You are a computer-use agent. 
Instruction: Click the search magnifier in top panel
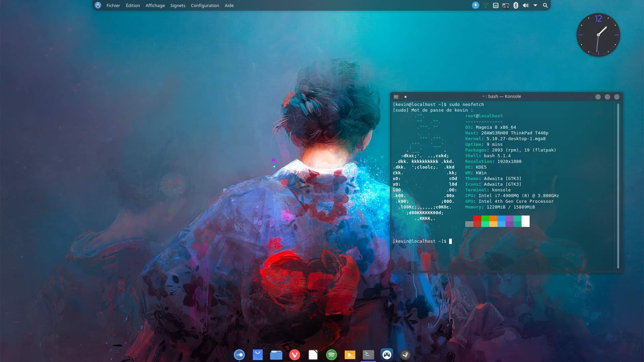coord(545,5)
